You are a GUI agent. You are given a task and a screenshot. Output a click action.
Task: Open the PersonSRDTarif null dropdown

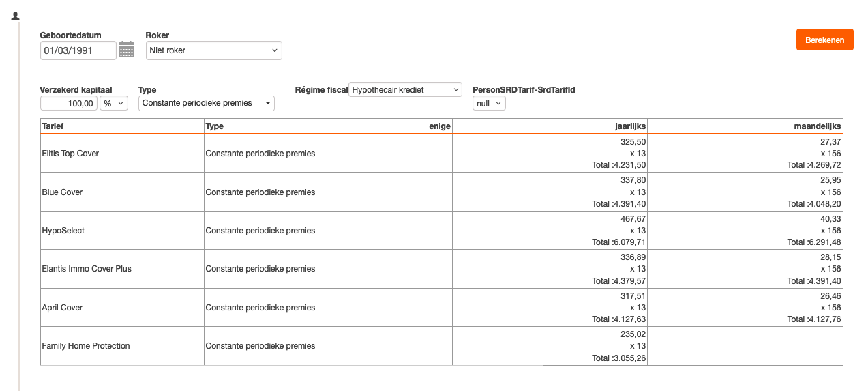tap(489, 103)
